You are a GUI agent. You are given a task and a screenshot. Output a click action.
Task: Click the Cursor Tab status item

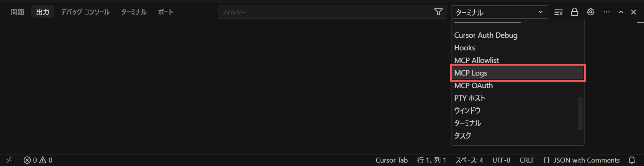392,160
